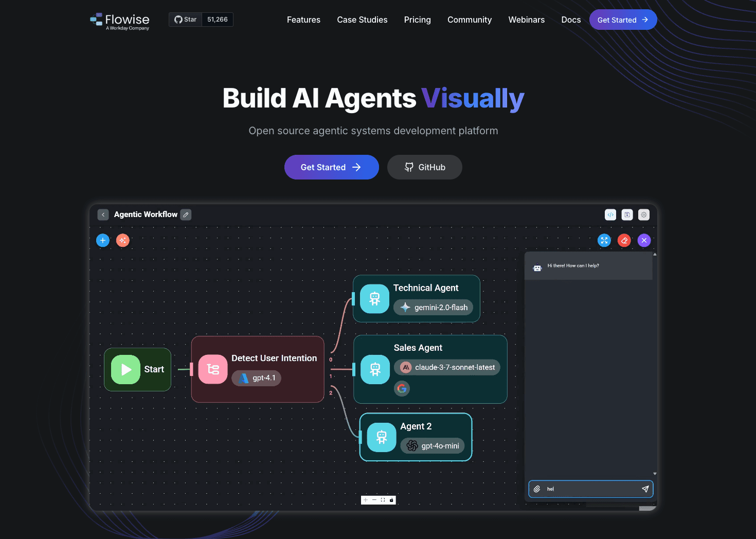
Task: Click the blue expand chat icon
Action: (604, 240)
